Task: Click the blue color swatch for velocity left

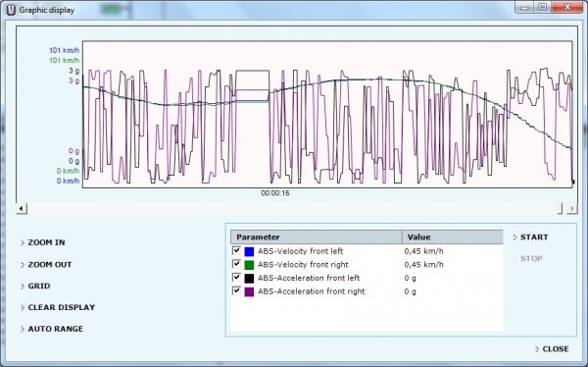Action: tap(249, 251)
